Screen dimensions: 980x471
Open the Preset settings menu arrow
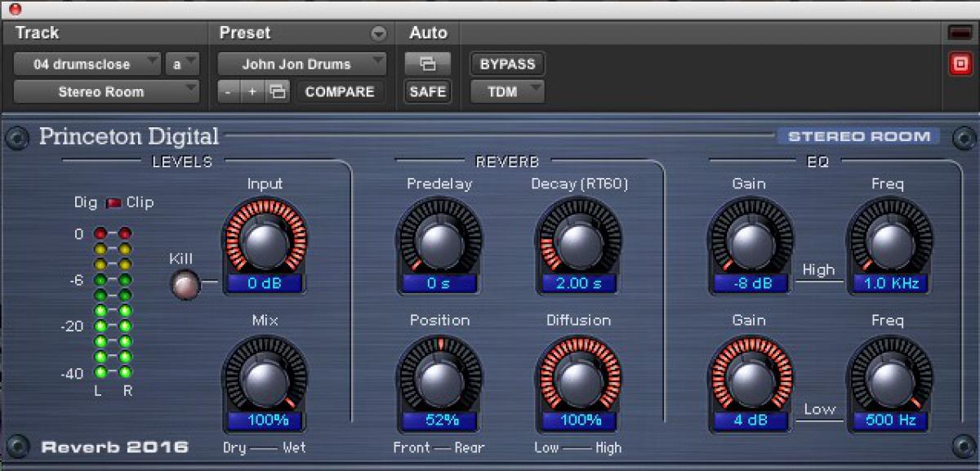tap(378, 33)
